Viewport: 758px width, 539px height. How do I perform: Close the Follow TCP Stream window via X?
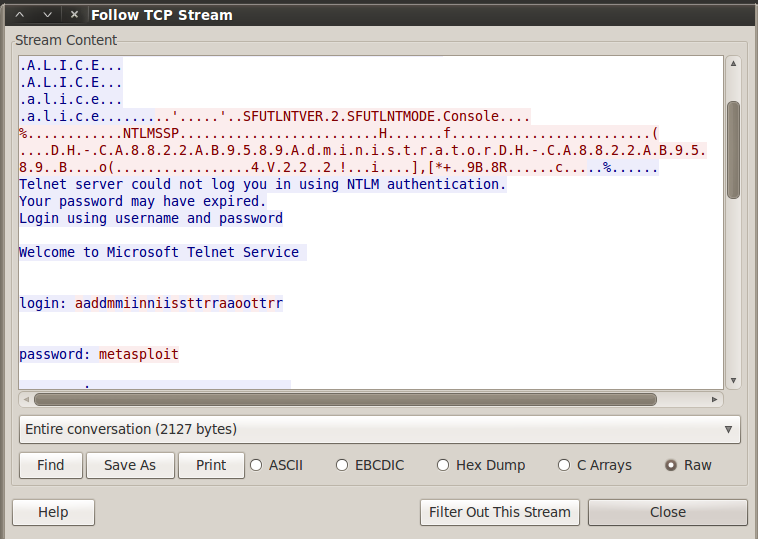point(74,15)
